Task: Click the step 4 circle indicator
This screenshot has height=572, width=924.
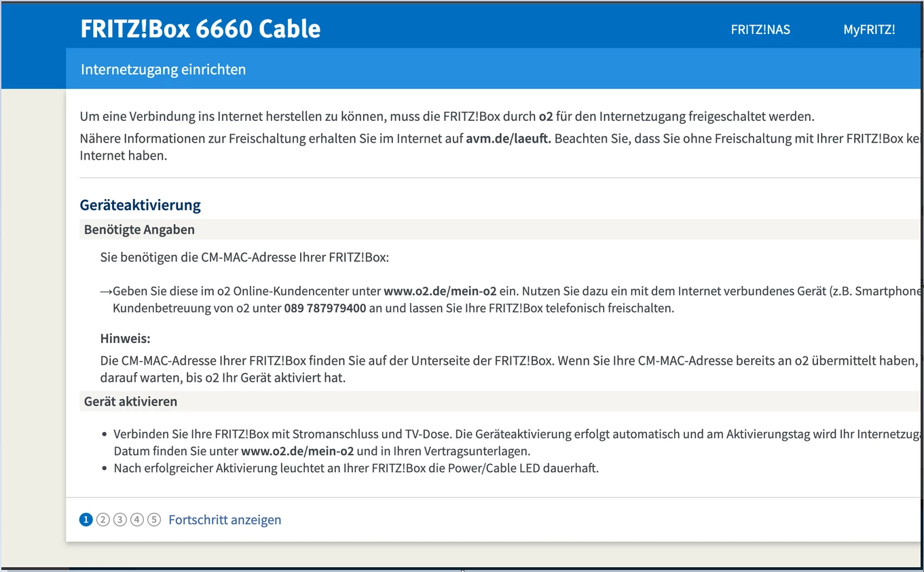Action: point(137,520)
